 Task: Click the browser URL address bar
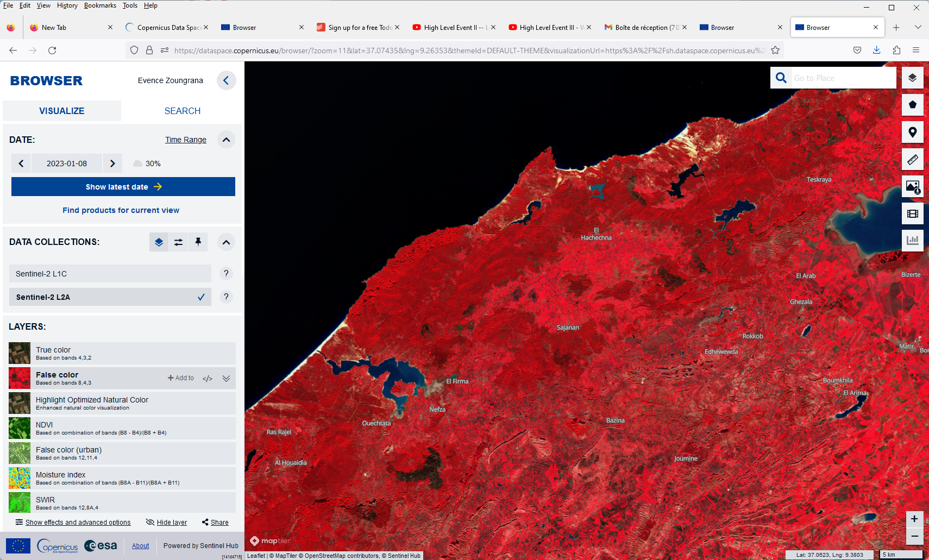click(x=469, y=51)
